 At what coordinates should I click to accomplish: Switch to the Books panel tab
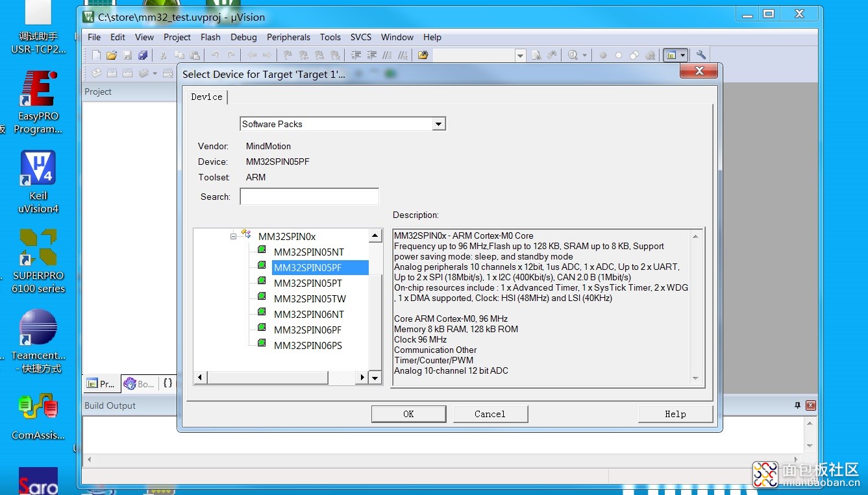(x=139, y=383)
